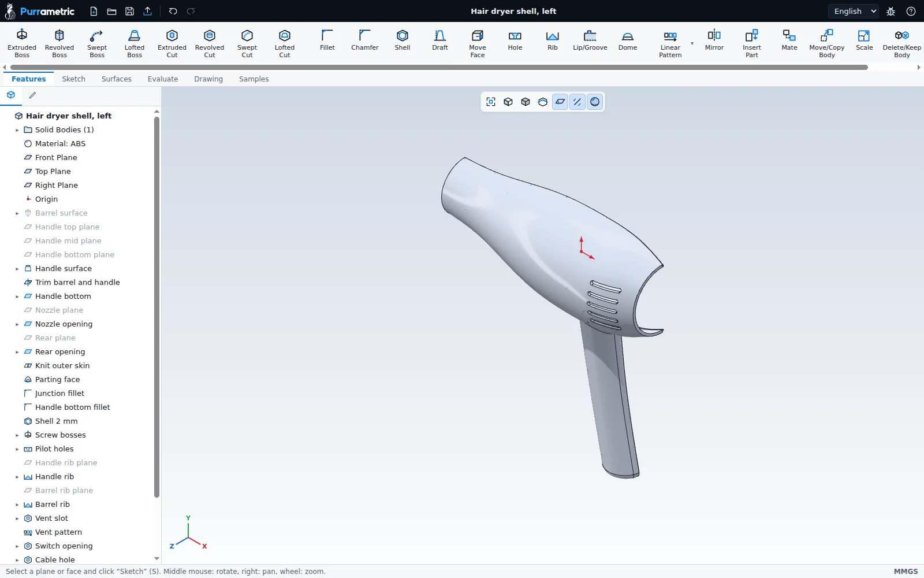The width and height of the screenshot is (924, 578).
Task: Toggle the diagonal-lines edge display button
Action: point(577,102)
